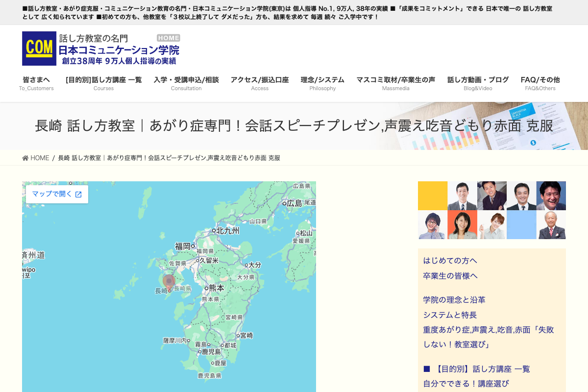Open the 重度あがり症「失敗しない！教室選び」 link
Screen dimensions: 588x392
pyautogui.click(x=489, y=337)
